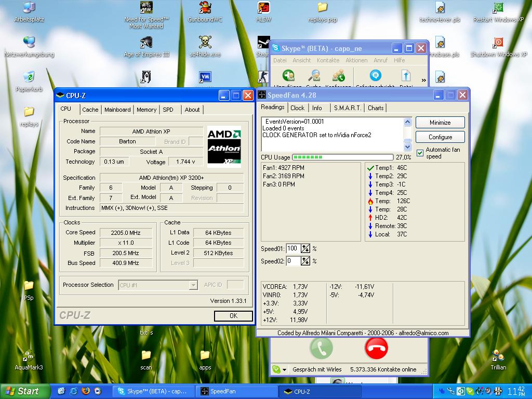The height and width of the screenshot is (399, 532).
Task: Launch Internet Explorer from quick launch
Action: coord(74,391)
